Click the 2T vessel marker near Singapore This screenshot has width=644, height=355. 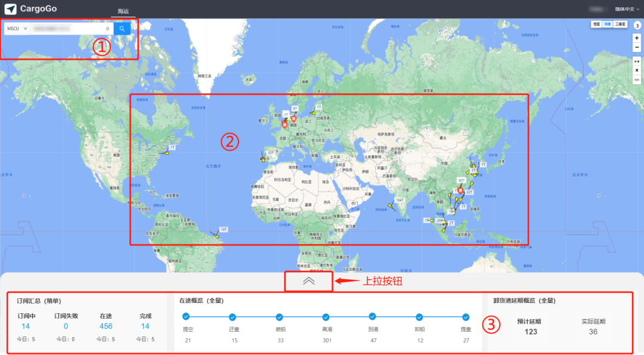(451, 223)
